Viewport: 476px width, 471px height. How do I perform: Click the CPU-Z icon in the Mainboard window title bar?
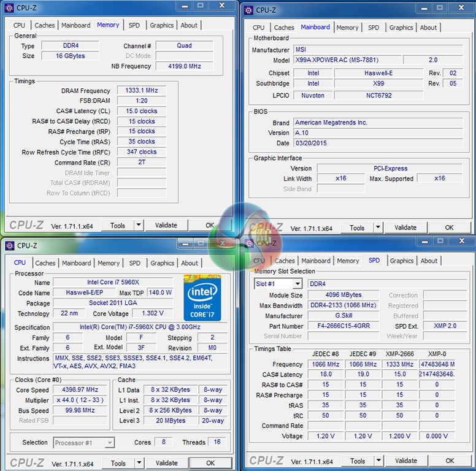(x=249, y=10)
